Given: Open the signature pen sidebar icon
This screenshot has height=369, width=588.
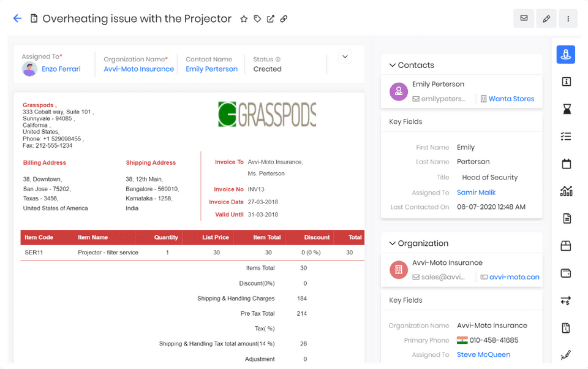Looking at the screenshot, I should 566,355.
